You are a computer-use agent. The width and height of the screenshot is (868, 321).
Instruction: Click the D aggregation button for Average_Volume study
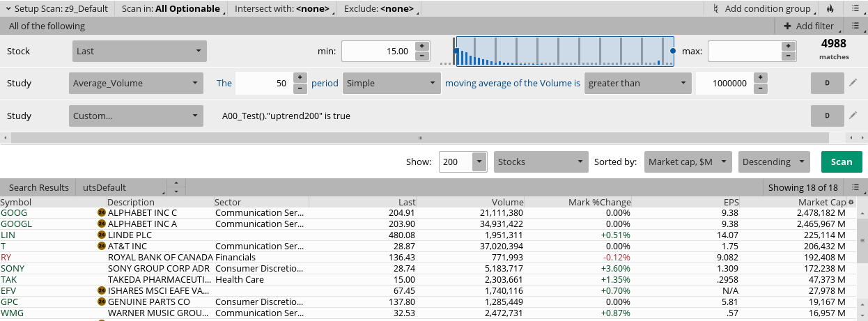click(828, 83)
